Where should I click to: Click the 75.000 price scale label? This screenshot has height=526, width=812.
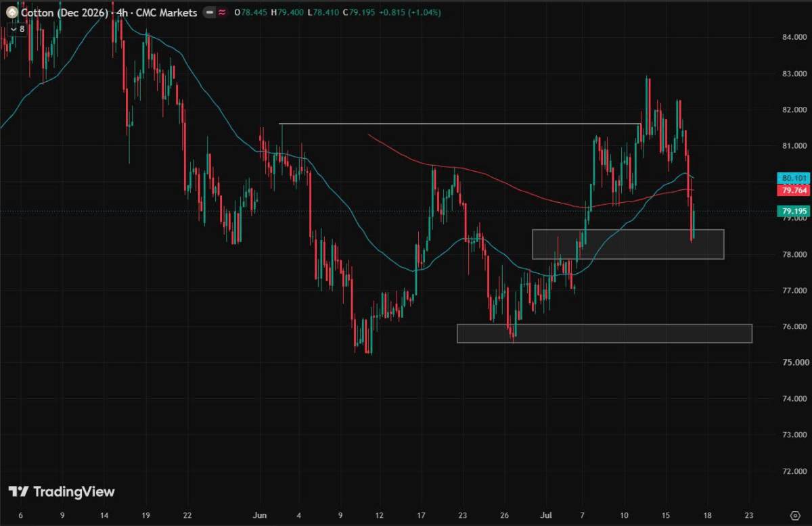click(794, 363)
